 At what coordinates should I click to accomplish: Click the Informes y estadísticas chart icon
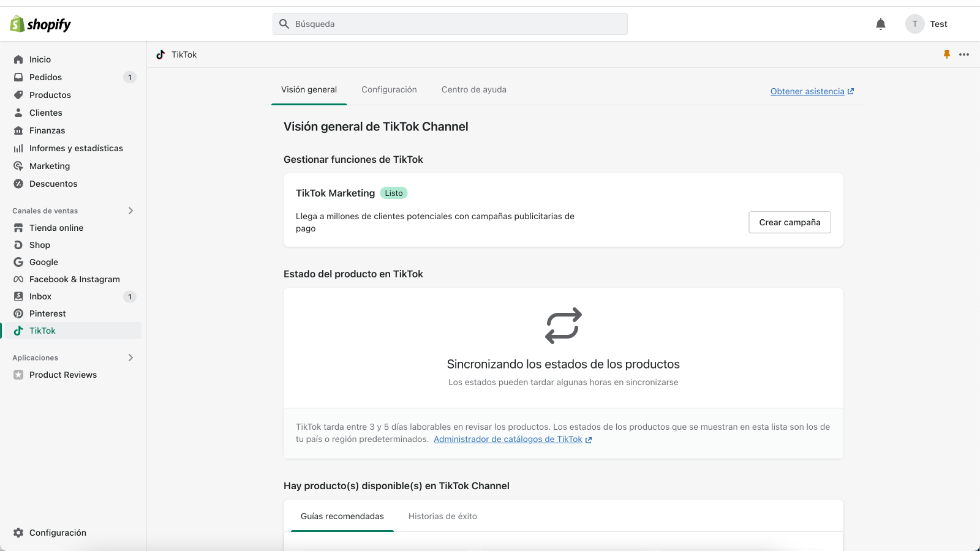tap(18, 148)
